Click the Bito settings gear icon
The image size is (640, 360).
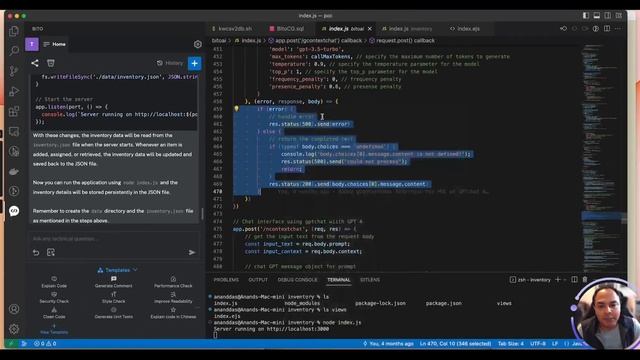(x=198, y=44)
